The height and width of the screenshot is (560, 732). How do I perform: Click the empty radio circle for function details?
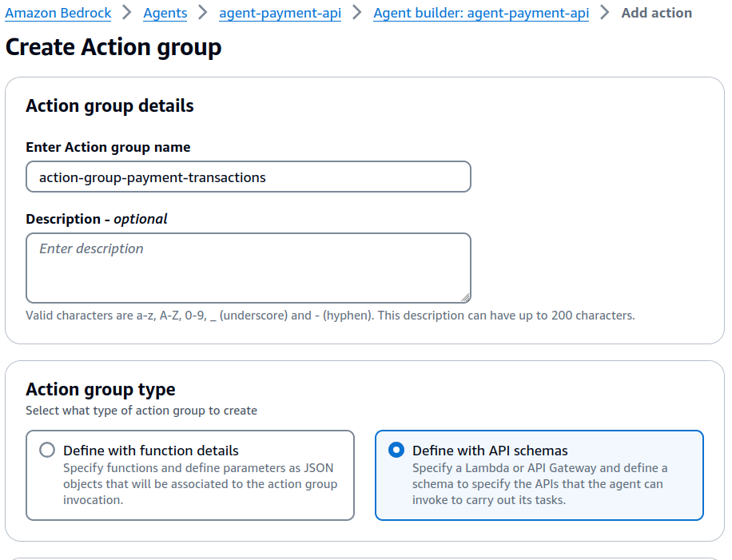pyautogui.click(x=46, y=450)
